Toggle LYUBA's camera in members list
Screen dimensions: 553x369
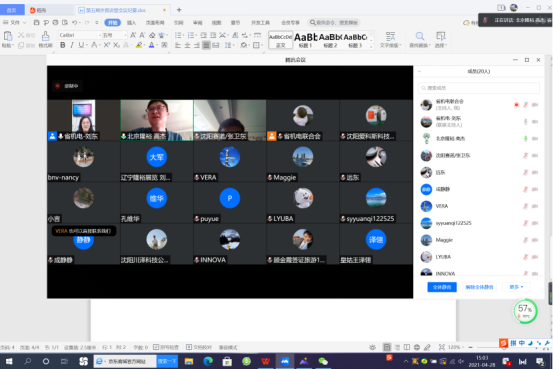point(535,257)
